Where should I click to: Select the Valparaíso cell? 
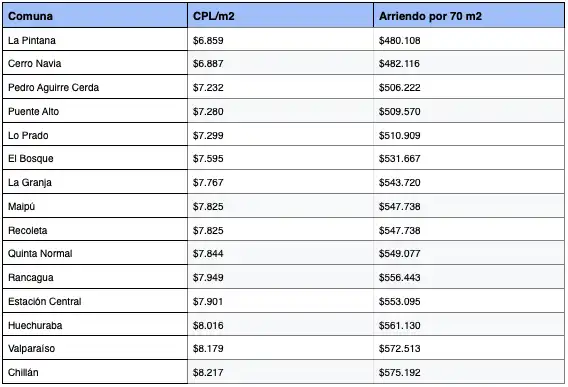tap(95, 348)
